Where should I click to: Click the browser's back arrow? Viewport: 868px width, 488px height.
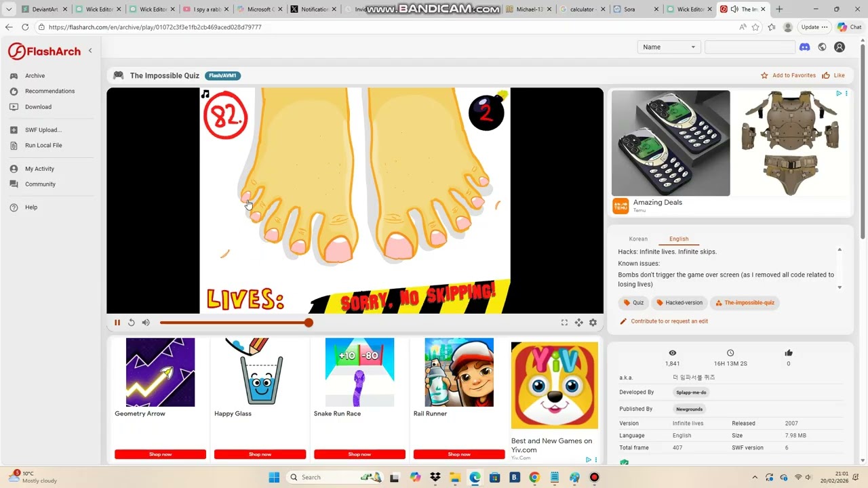pyautogui.click(x=9, y=27)
